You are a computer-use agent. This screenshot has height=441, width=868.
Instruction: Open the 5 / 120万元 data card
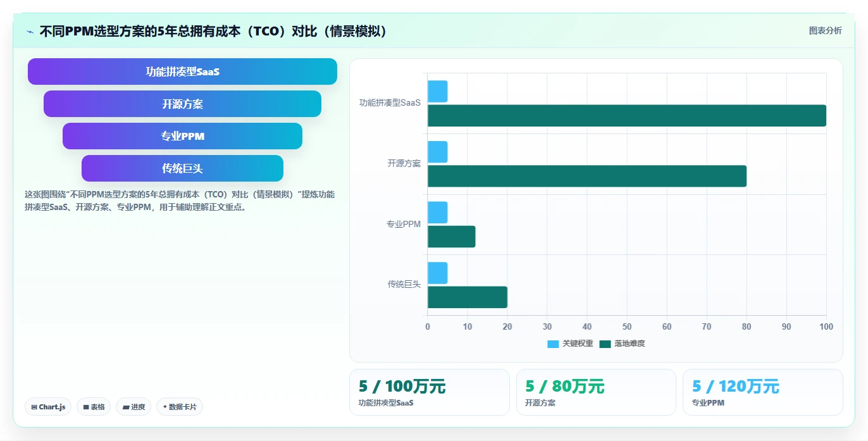pos(763,392)
